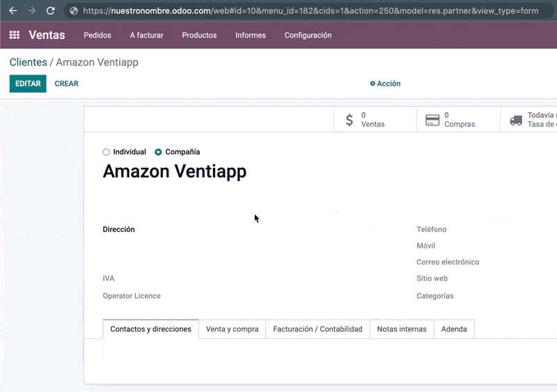Switch to Venta y compra tab

click(232, 329)
